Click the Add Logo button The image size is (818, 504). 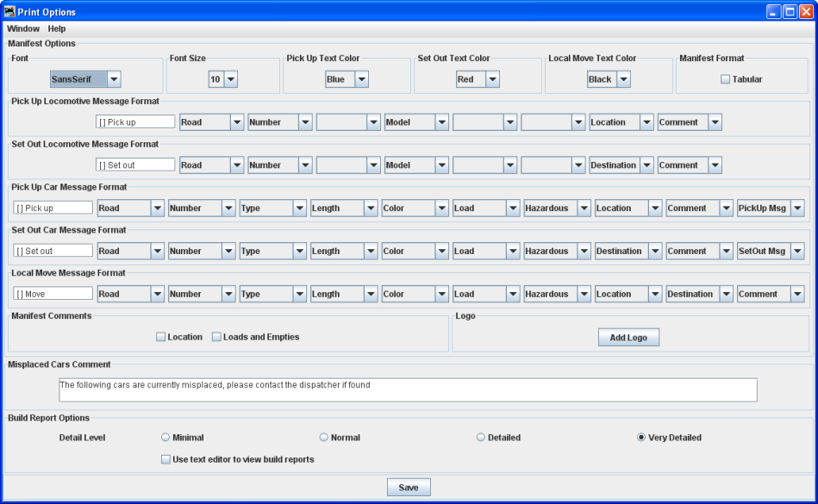(x=628, y=338)
